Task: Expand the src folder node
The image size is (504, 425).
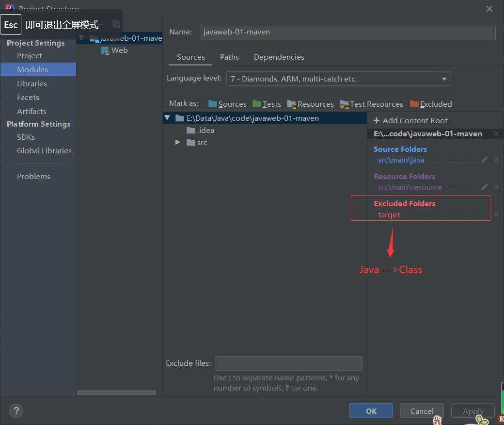Action: (177, 142)
